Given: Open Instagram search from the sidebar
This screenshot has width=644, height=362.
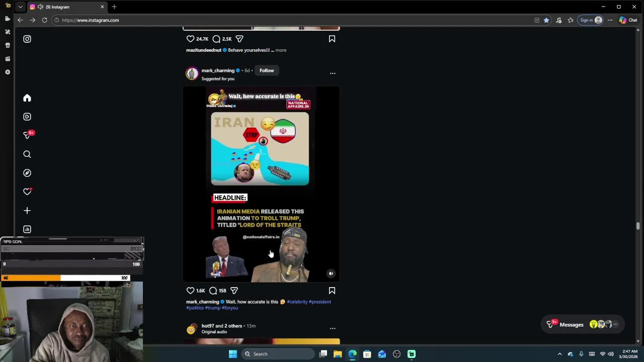Looking at the screenshot, I should coord(27,154).
